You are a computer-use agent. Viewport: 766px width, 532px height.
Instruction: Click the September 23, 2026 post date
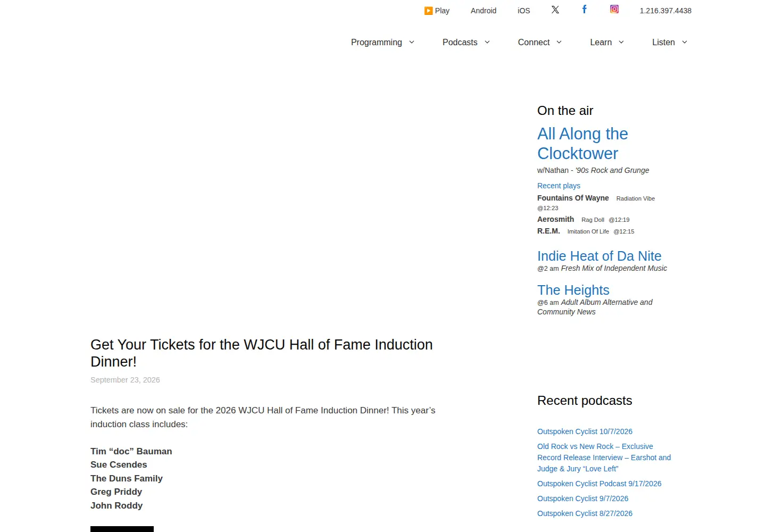coord(125,380)
